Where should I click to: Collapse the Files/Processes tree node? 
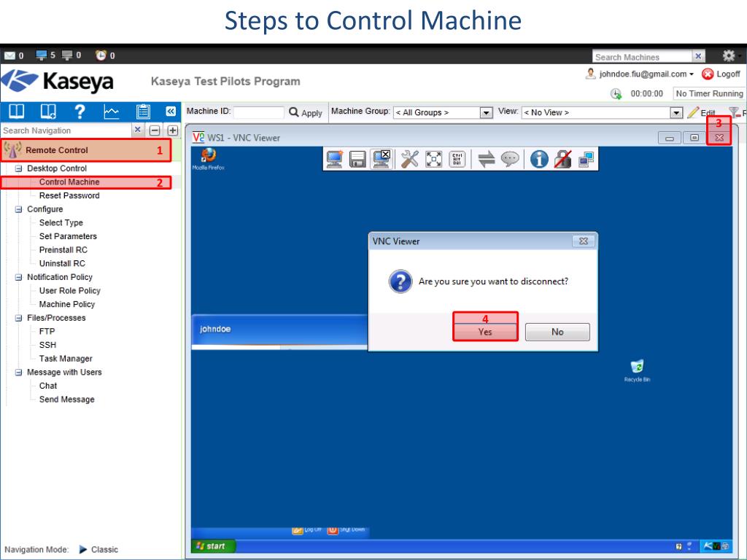tap(18, 318)
